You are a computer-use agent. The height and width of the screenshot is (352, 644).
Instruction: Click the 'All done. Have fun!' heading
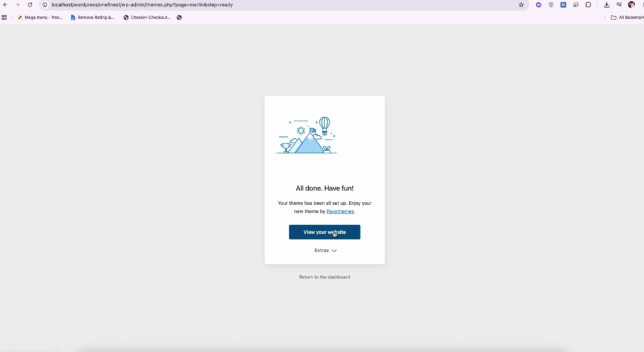(325, 189)
